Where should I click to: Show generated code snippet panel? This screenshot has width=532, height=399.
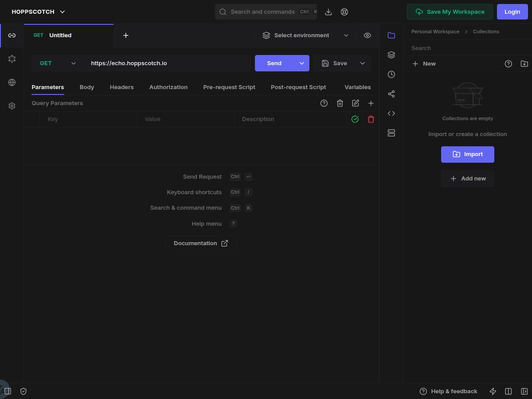click(x=391, y=113)
